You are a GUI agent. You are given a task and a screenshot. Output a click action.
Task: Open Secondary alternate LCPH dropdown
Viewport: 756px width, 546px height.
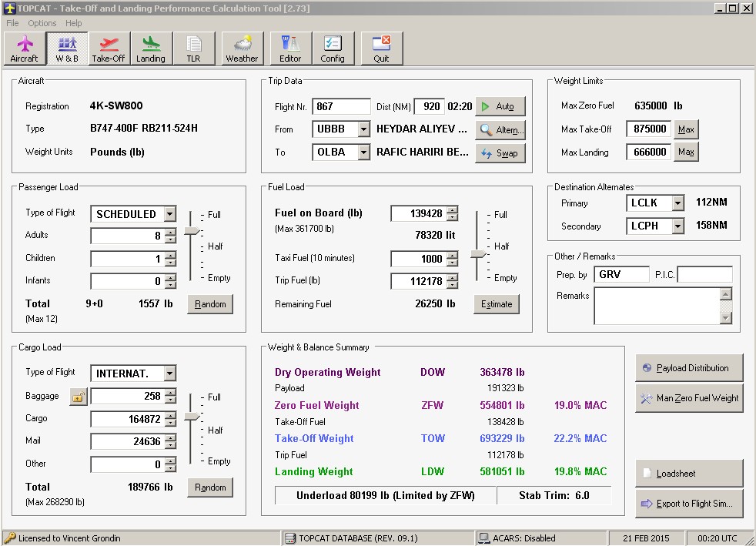678,226
